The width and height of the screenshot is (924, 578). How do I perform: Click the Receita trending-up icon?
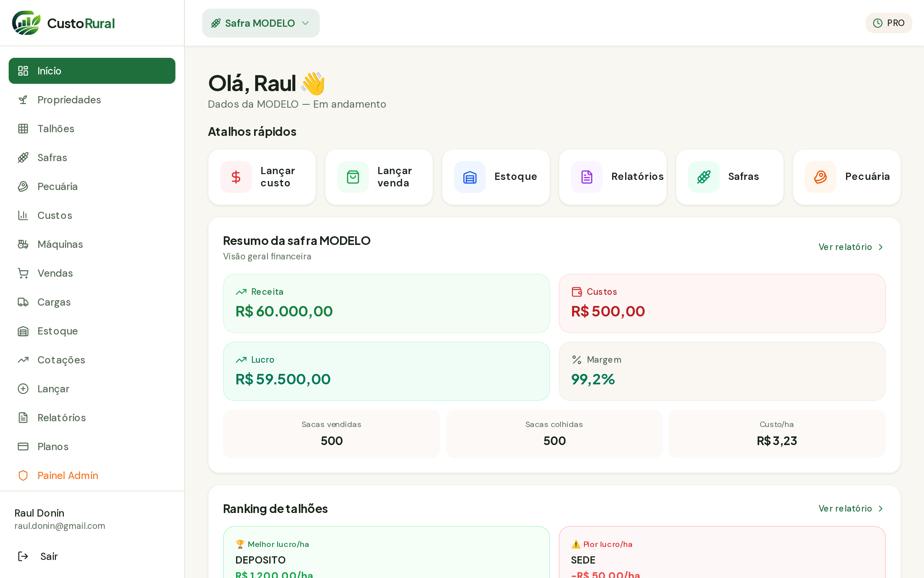[x=241, y=292]
